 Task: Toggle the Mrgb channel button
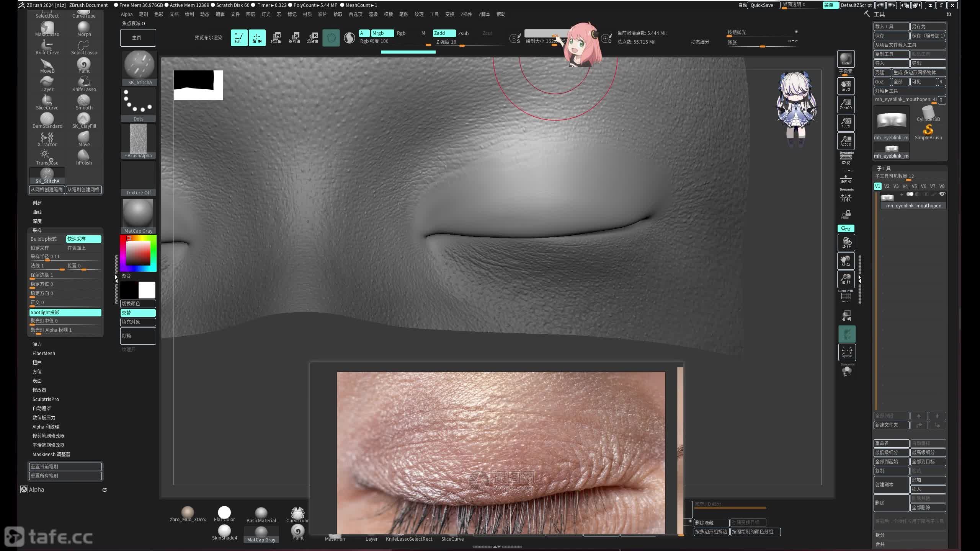pyautogui.click(x=382, y=33)
